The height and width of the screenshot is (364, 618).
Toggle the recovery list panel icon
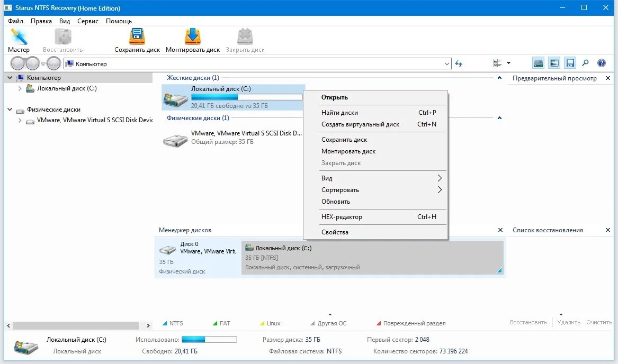click(570, 63)
